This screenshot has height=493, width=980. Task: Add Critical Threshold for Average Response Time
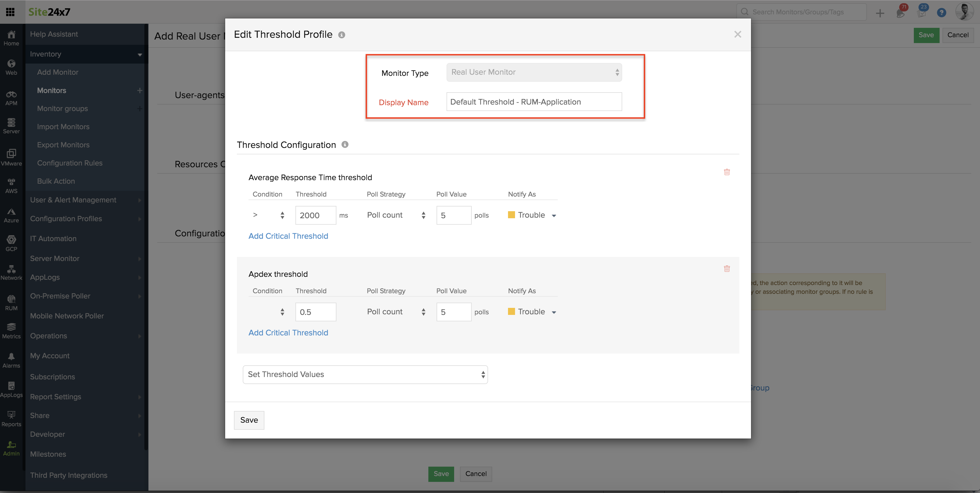(288, 236)
